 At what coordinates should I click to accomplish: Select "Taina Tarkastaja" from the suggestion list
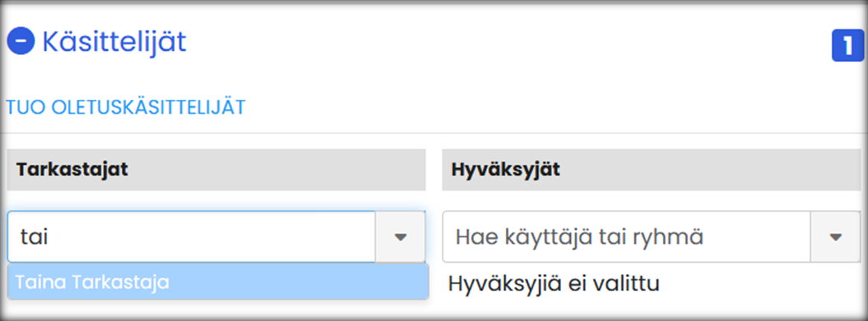(92, 282)
